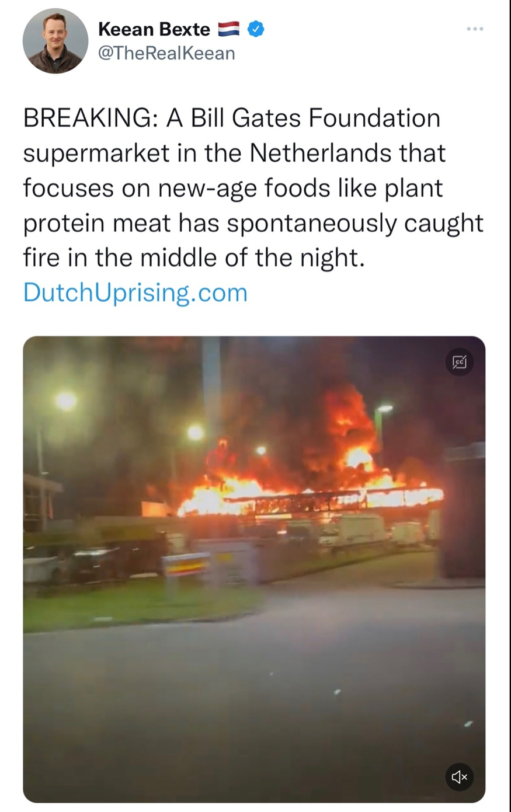Viewport: 511px width, 812px height.
Task: Click the Netherlands flag emoji
Action: pyautogui.click(x=228, y=29)
